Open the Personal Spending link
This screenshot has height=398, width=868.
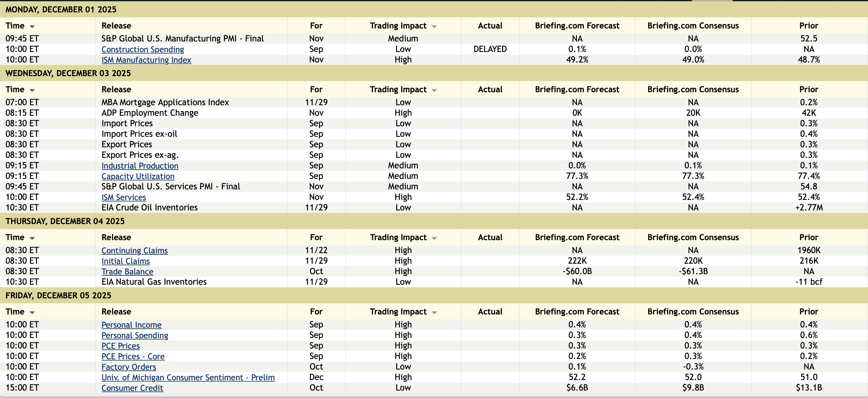pos(135,335)
